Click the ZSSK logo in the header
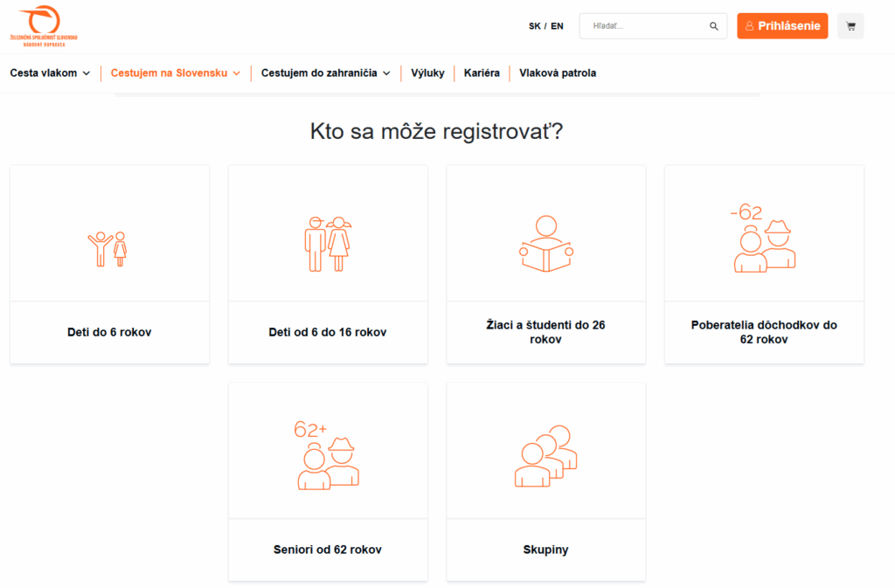This screenshot has height=588, width=895. pos(44,25)
